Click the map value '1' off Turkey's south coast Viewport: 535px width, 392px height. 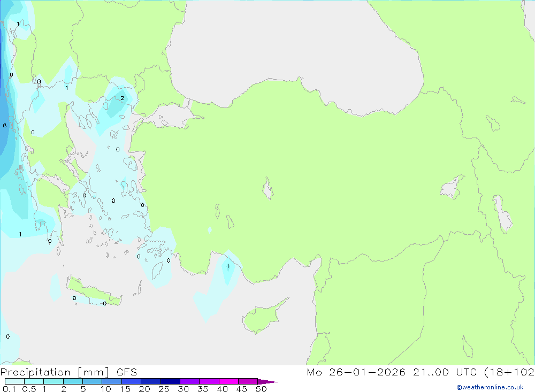[228, 266]
